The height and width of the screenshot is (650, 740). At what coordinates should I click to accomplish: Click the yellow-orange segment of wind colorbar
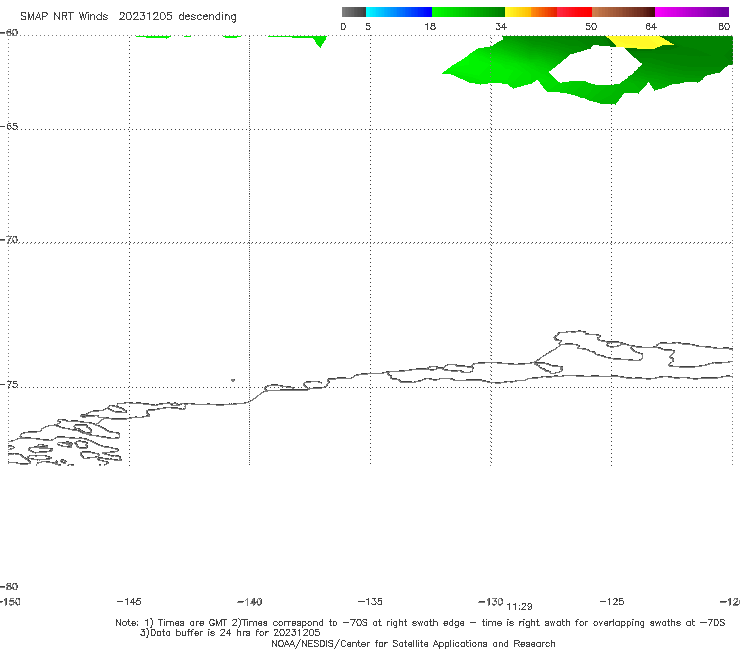click(x=530, y=12)
